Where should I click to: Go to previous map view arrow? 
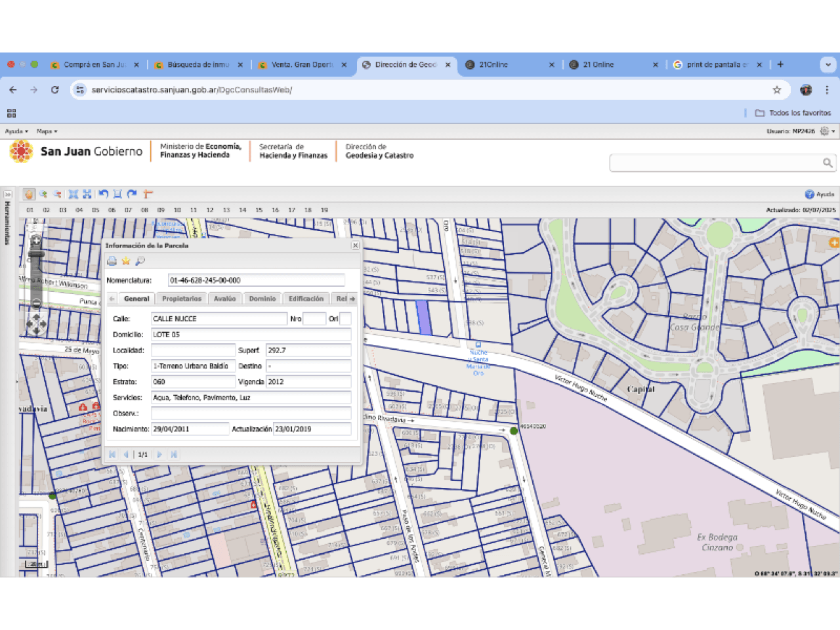(x=104, y=194)
